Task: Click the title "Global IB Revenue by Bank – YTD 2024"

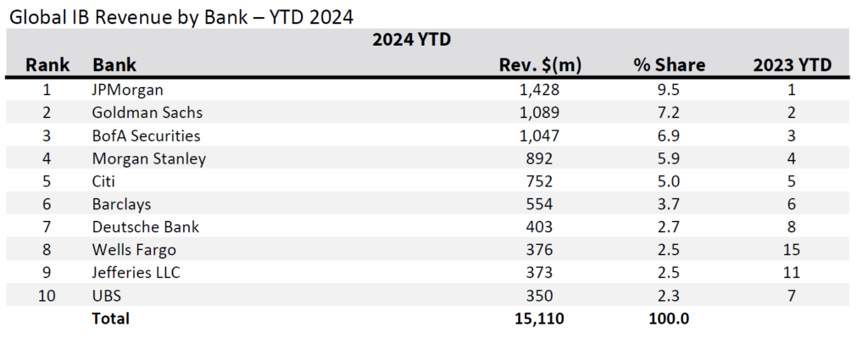Action: click(x=181, y=17)
